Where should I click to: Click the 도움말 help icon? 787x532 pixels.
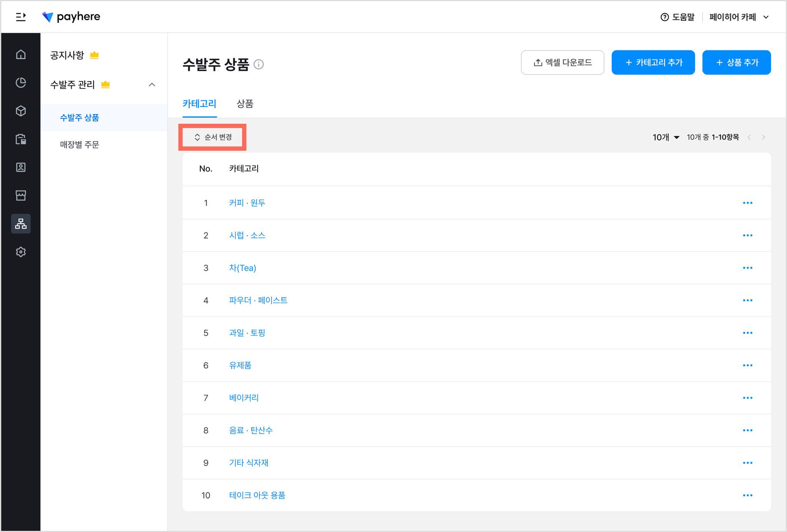664,17
